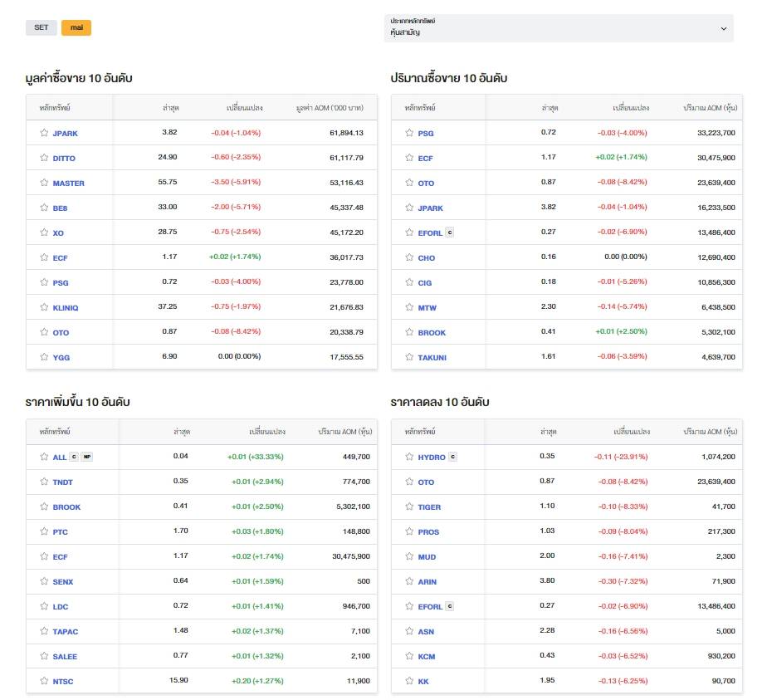Click the volume 4,639,700 for TAKUNI
This screenshot has height=700, width=767.
[718, 357]
